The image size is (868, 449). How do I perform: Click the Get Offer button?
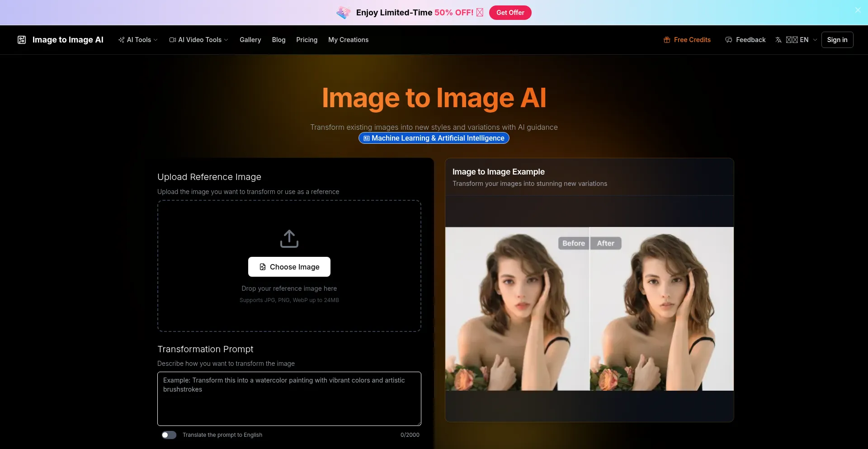coord(510,13)
